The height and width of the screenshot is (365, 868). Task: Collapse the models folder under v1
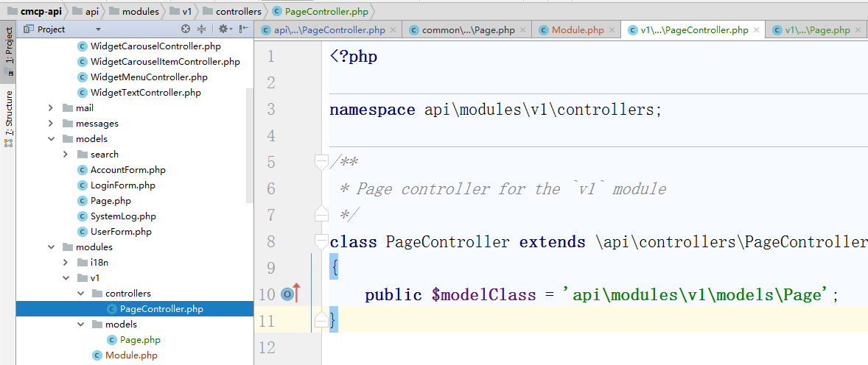[x=80, y=324]
